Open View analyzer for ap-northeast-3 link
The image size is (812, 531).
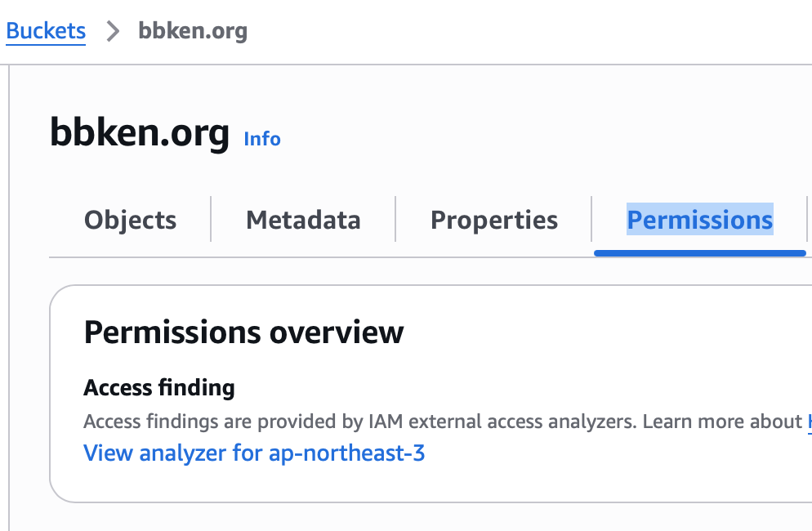point(254,453)
